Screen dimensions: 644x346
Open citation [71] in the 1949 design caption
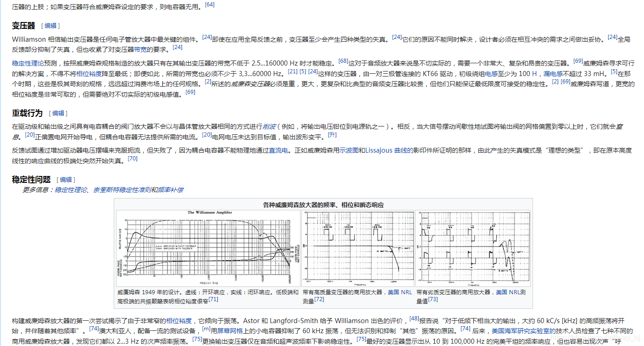point(213,299)
